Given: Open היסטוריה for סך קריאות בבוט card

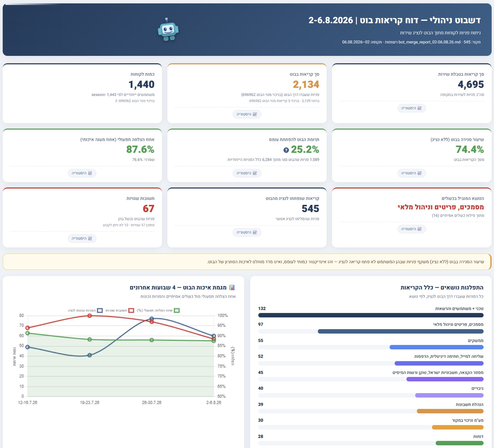Looking at the screenshot, I should click(x=247, y=114).
